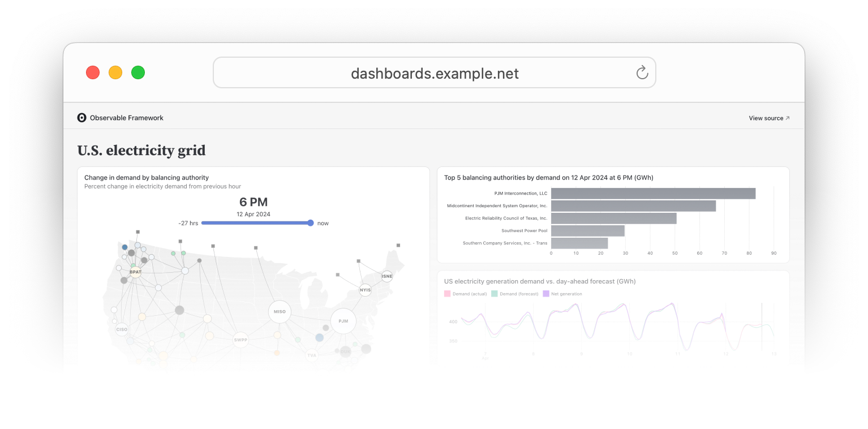The height and width of the screenshot is (429, 868).
Task: Click the Southwest Power Pool bar
Action: (587, 230)
